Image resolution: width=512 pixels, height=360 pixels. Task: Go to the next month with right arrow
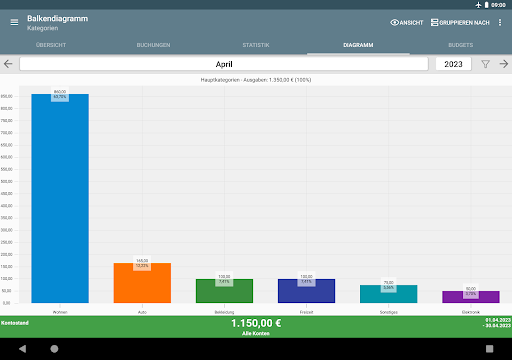(x=504, y=64)
